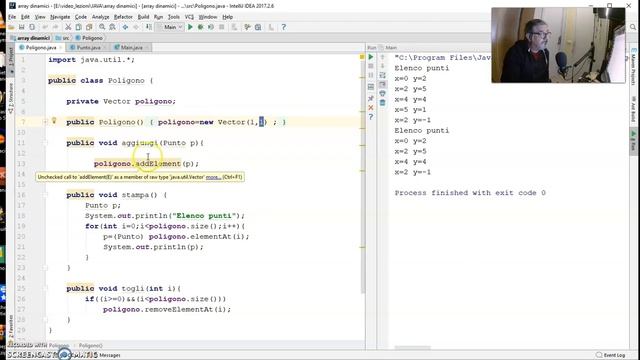Click the Debug bug icon

click(200, 27)
